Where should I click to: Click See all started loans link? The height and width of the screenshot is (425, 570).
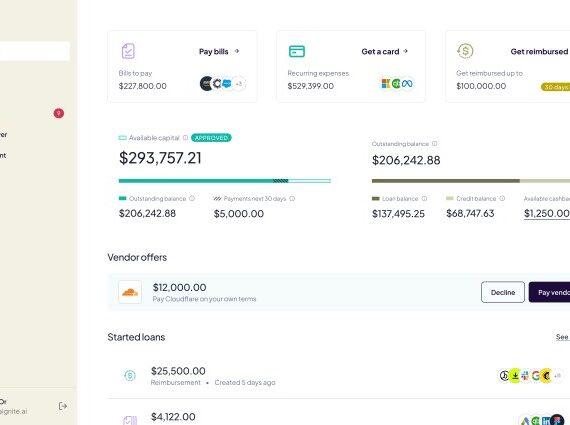(562, 337)
